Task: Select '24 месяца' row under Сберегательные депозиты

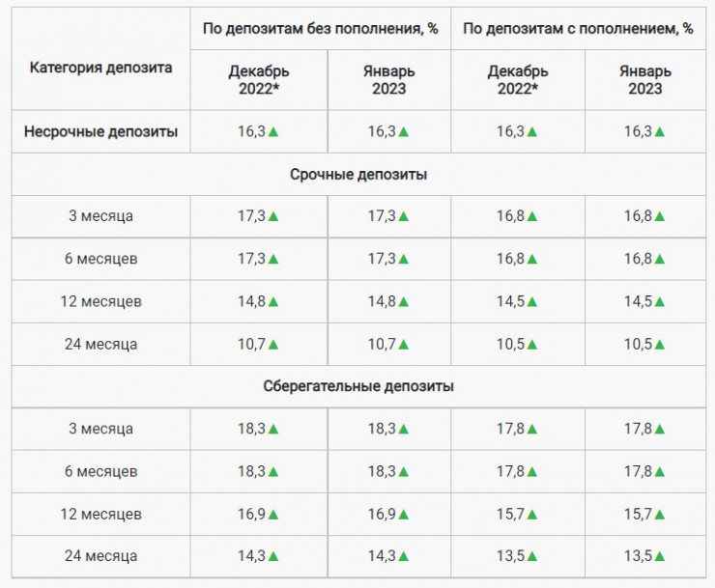Action: point(101,557)
